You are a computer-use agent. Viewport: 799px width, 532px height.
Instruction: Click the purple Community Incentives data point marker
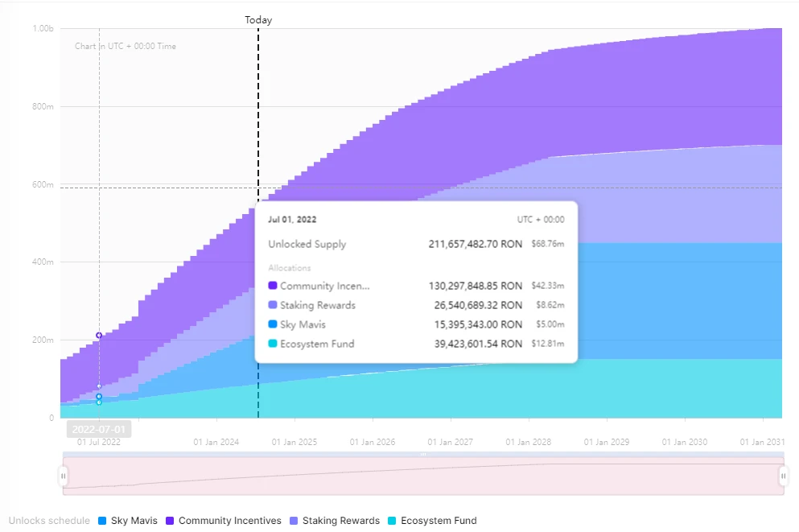[99, 335]
